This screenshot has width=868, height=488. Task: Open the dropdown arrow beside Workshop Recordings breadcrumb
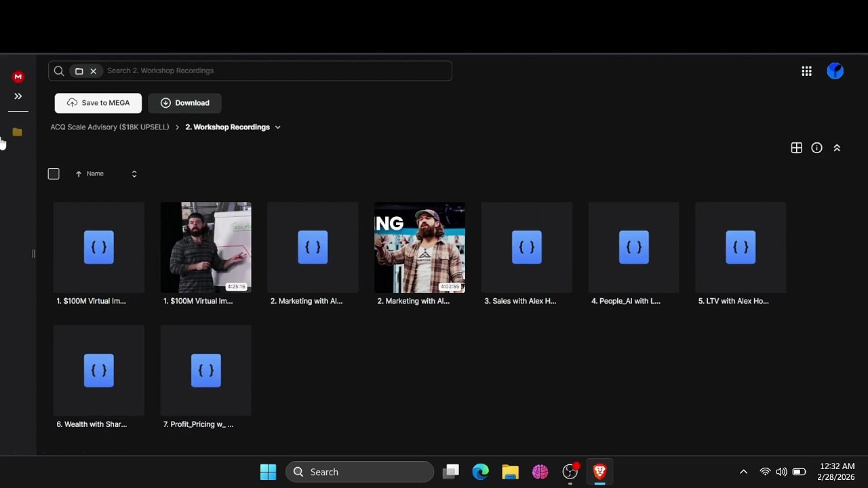278,127
